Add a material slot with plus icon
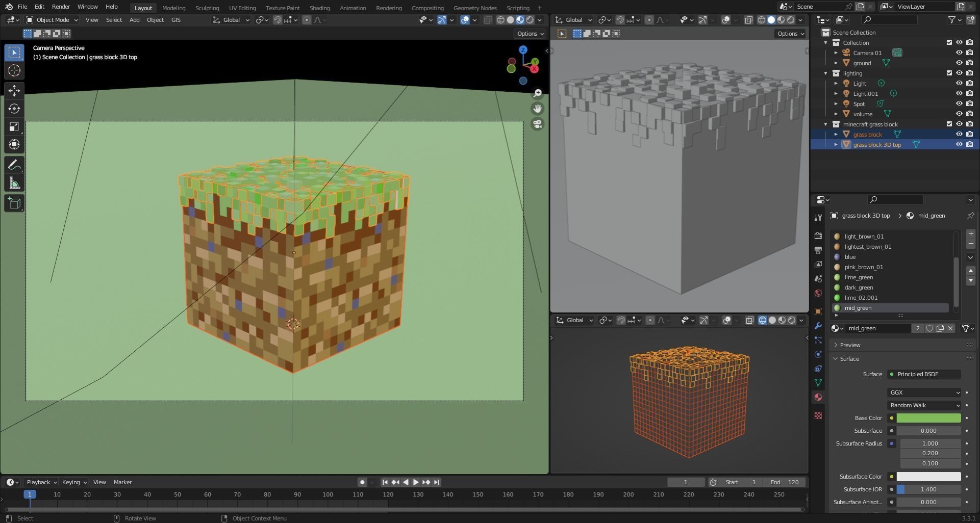This screenshot has height=523, width=980. (971, 234)
